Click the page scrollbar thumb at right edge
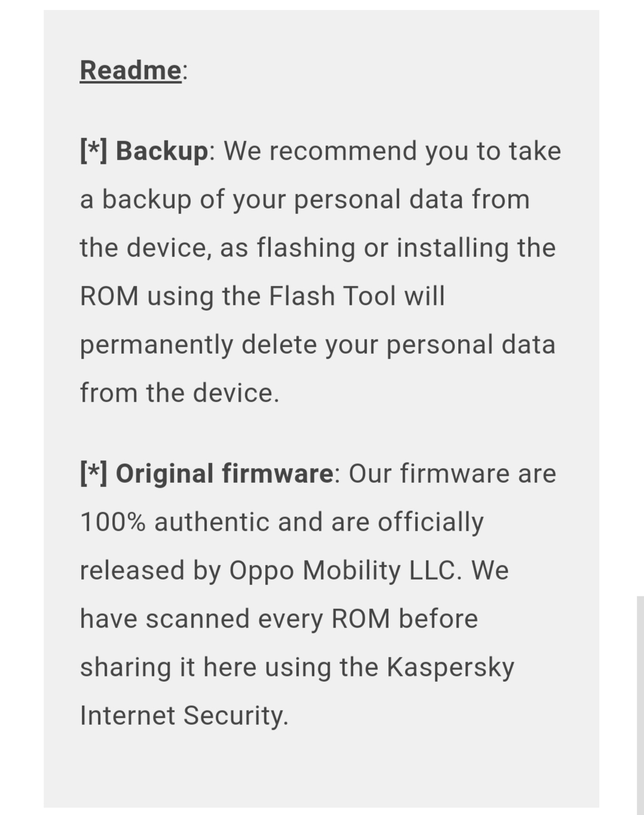Viewport: 644px width, 815px height. pyautogui.click(x=640, y=705)
